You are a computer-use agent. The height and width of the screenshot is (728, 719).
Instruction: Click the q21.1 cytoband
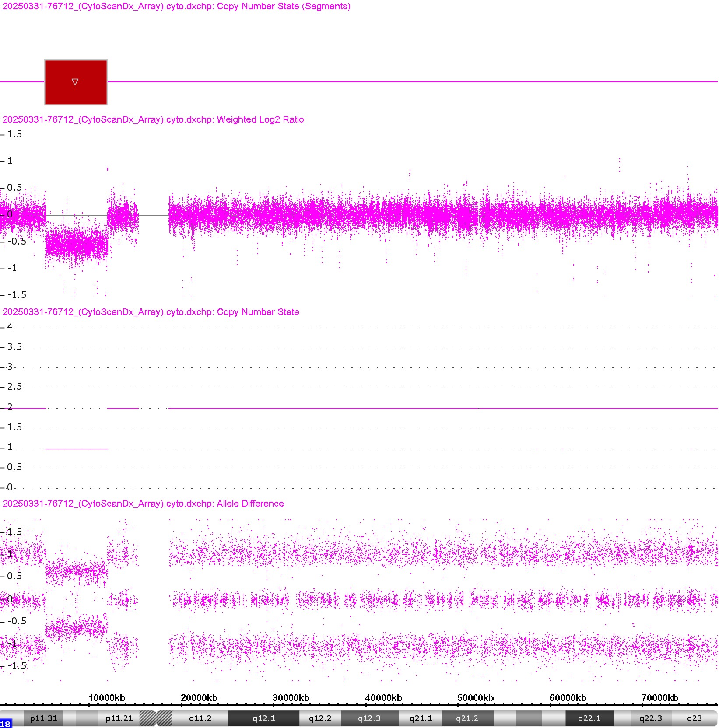click(421, 718)
